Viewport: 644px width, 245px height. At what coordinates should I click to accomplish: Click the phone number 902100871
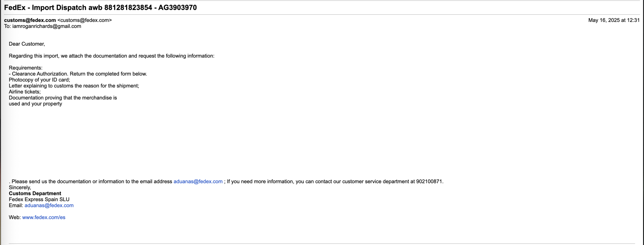pyautogui.click(x=429, y=181)
